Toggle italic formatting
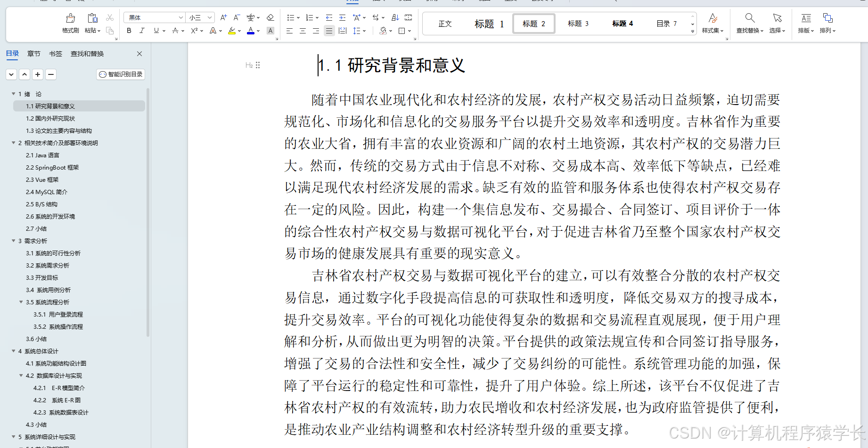The height and width of the screenshot is (448, 868). [x=142, y=31]
